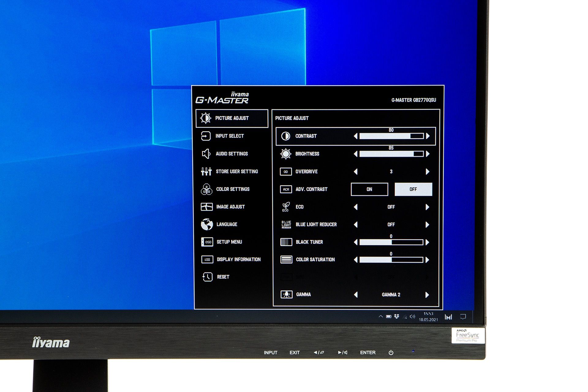
Task: Show hidden tray icons chevron
Action: tap(381, 316)
